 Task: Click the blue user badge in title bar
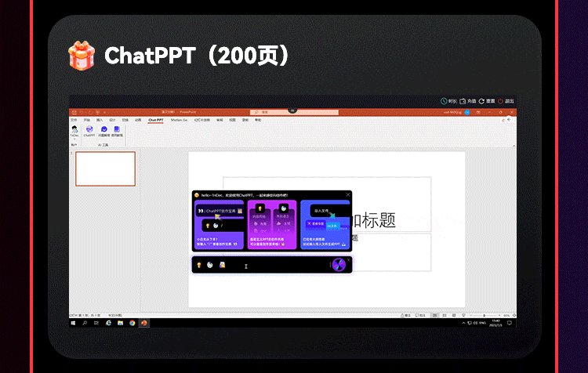pyautogui.click(x=467, y=112)
